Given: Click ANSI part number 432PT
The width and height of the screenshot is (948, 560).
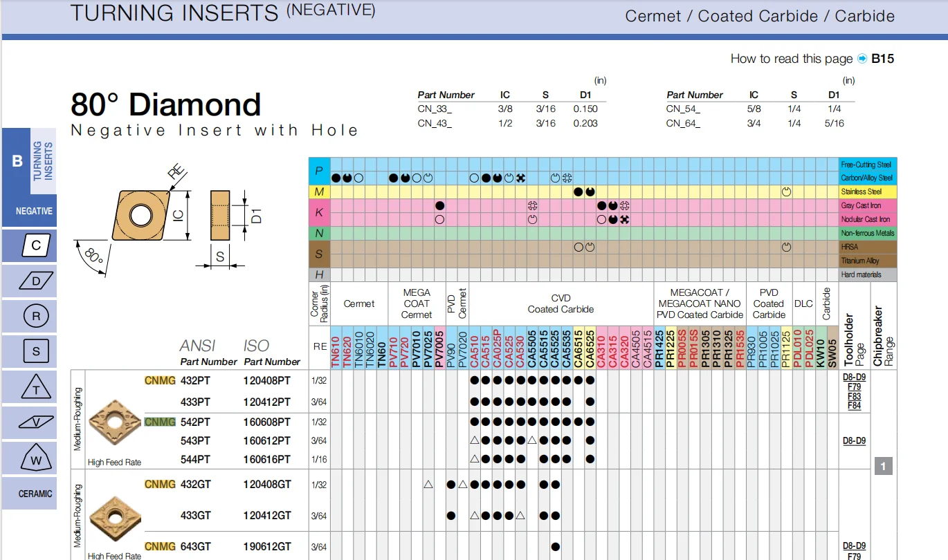Looking at the screenshot, I should point(195,380).
